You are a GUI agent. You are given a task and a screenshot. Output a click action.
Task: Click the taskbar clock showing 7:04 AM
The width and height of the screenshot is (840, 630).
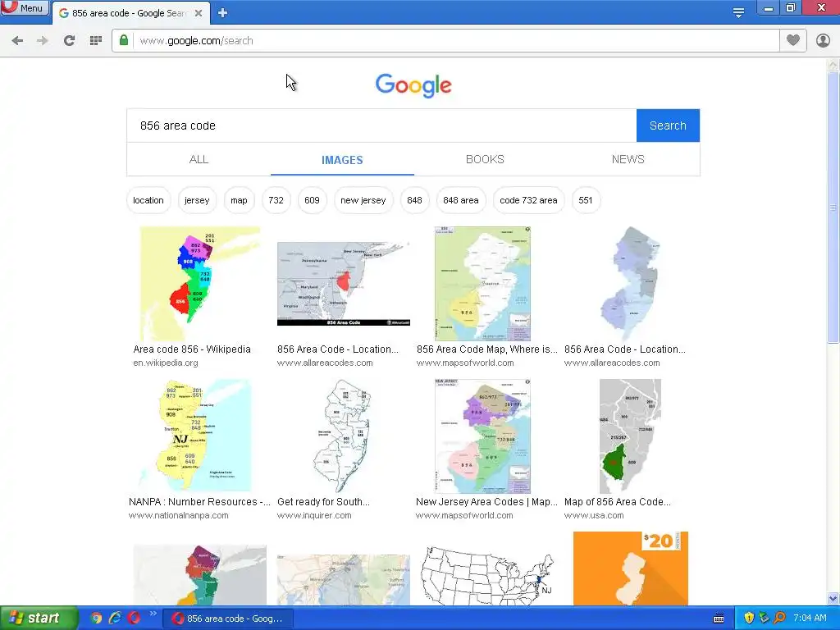click(810, 619)
